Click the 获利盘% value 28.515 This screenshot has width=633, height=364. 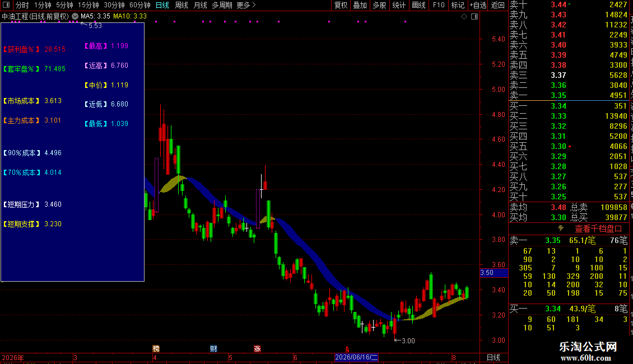(x=55, y=49)
